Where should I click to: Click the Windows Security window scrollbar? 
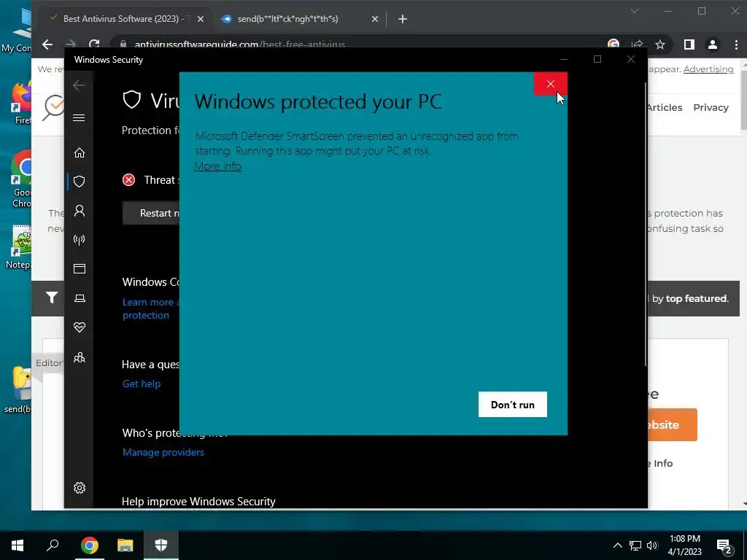pyautogui.click(x=646, y=224)
